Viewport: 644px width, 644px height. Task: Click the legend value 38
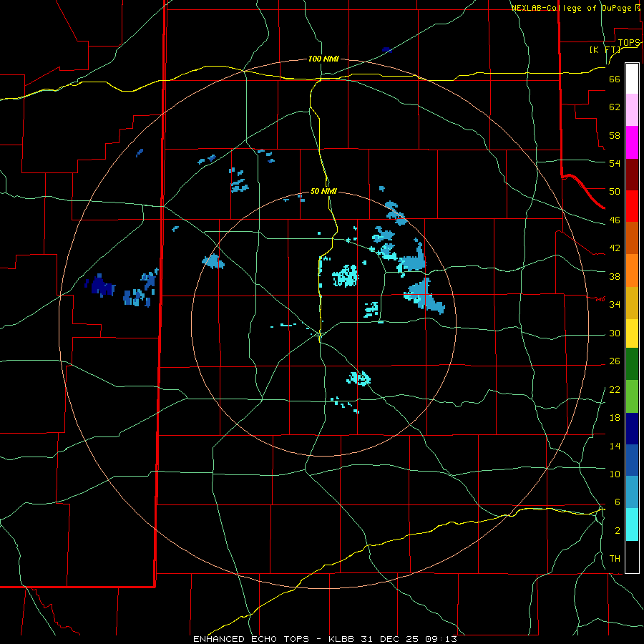(x=615, y=276)
